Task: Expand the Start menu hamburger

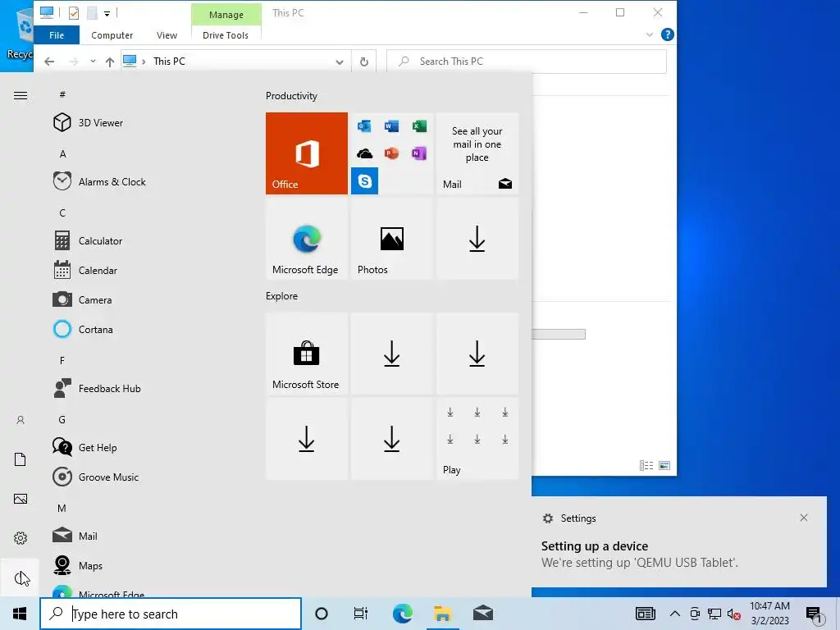Action: [x=21, y=96]
